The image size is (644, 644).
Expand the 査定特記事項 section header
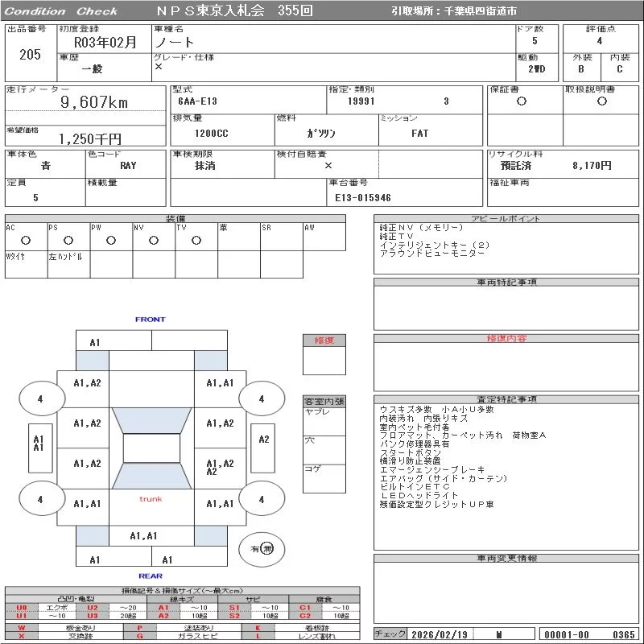[x=506, y=399]
